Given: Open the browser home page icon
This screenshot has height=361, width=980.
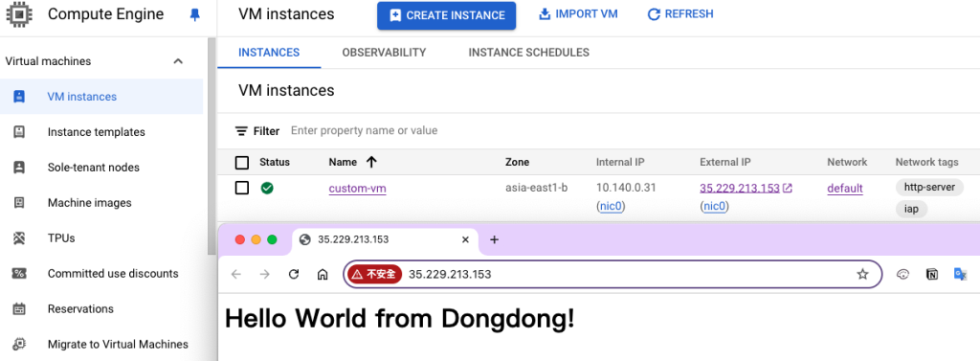Looking at the screenshot, I should (x=323, y=274).
